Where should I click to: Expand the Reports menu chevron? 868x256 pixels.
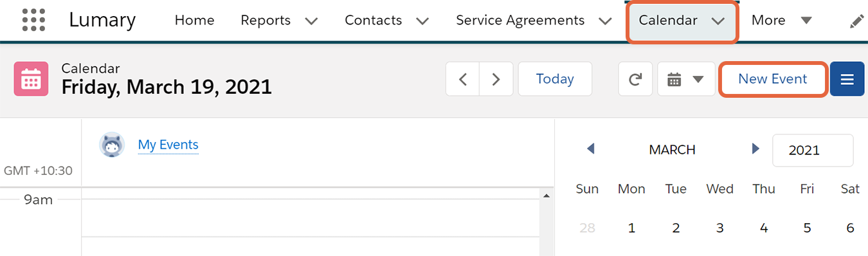pos(311,21)
